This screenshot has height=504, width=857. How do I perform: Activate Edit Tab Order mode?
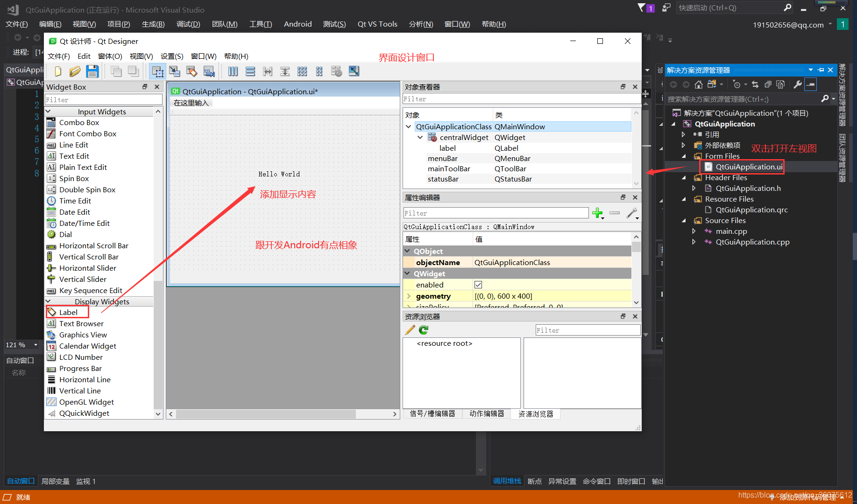coord(209,71)
